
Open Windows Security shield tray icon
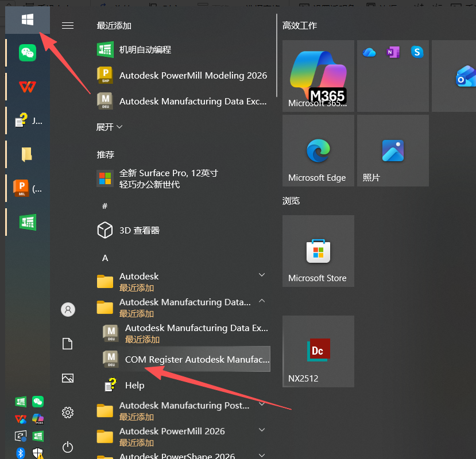(x=38, y=453)
